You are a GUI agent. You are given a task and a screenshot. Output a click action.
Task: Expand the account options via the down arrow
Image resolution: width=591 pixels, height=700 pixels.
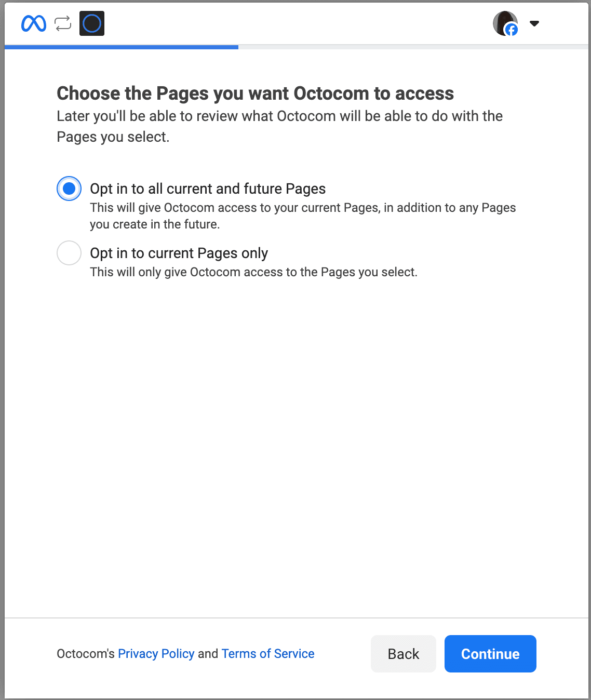pyautogui.click(x=534, y=23)
